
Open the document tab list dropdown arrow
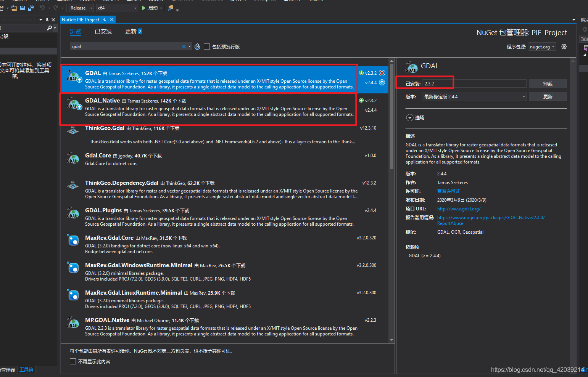[574, 20]
